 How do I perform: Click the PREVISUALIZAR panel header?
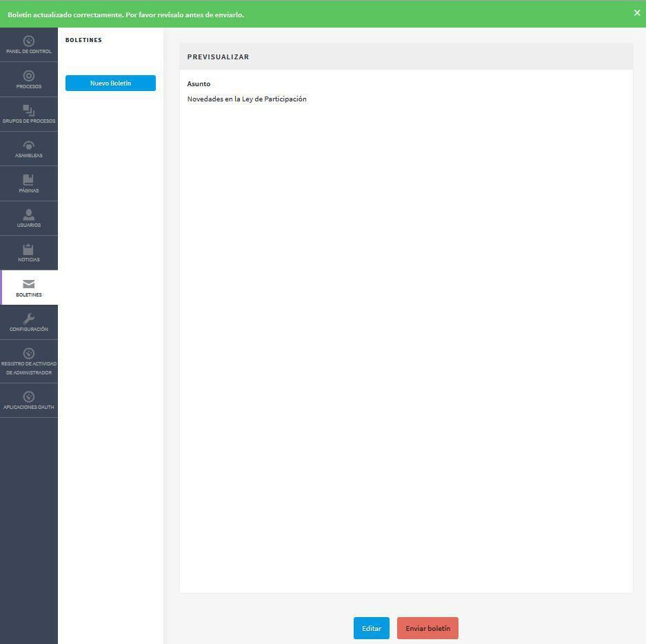click(x=218, y=57)
